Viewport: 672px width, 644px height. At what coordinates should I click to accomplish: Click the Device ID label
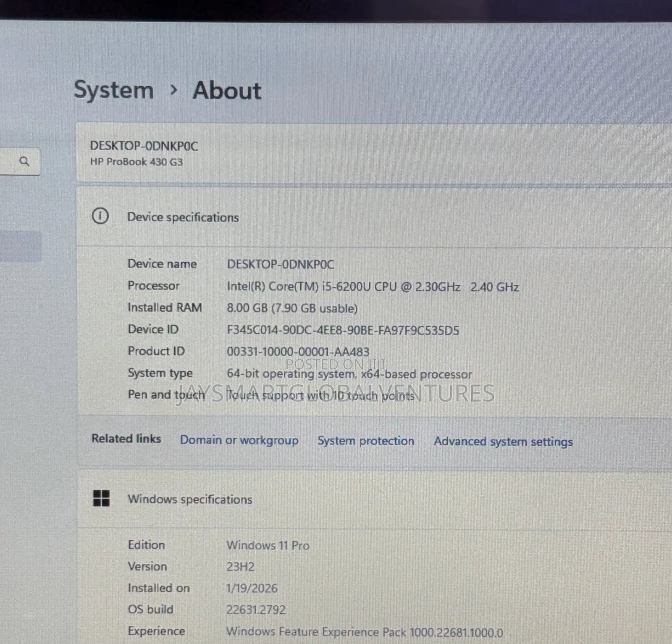(x=153, y=329)
